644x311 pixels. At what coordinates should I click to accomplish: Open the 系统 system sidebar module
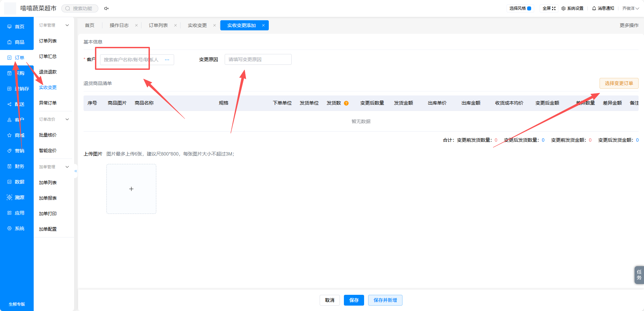pos(17,228)
